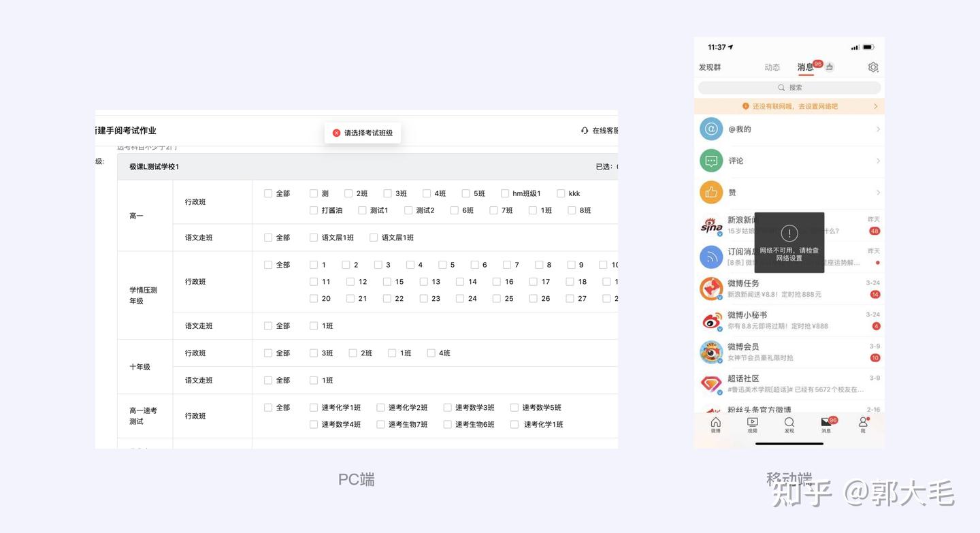Click 极课L测试学校1 school header

click(x=154, y=167)
